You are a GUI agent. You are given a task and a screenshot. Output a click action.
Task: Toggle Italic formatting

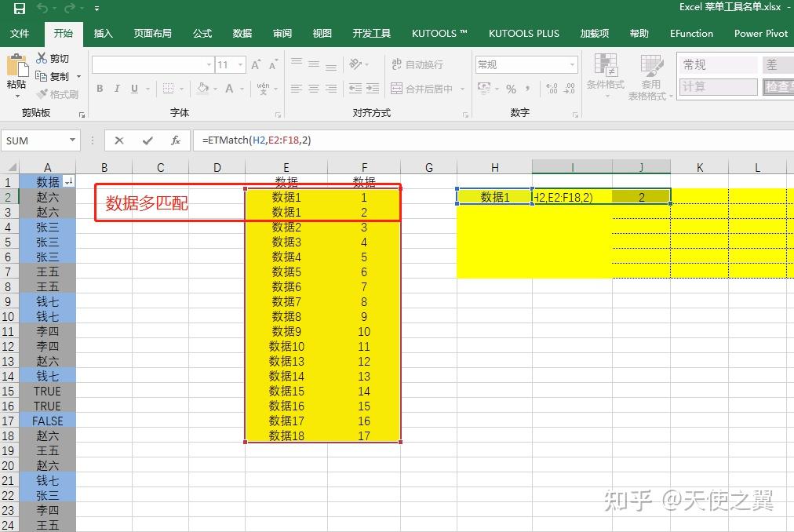tap(117, 89)
